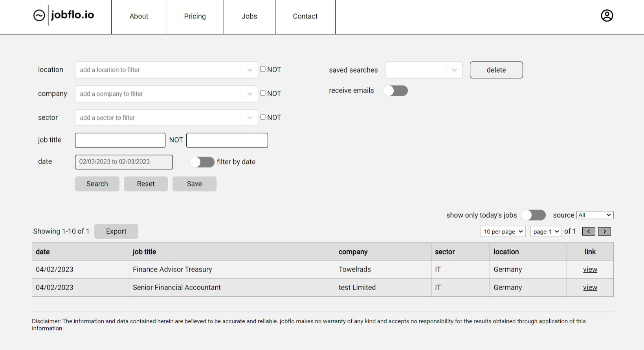Expand the company filter chevron
The height and width of the screenshot is (350, 644).
coord(250,94)
